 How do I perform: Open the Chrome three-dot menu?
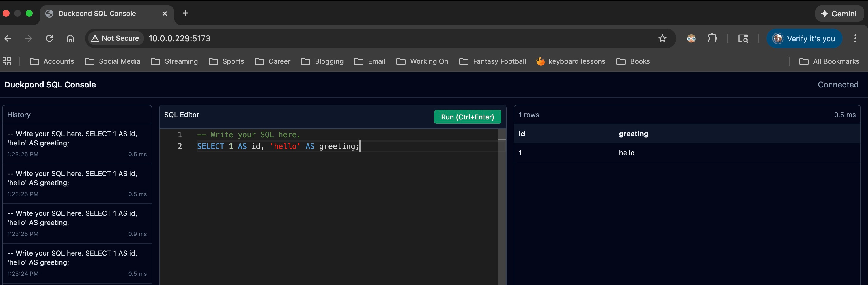855,38
